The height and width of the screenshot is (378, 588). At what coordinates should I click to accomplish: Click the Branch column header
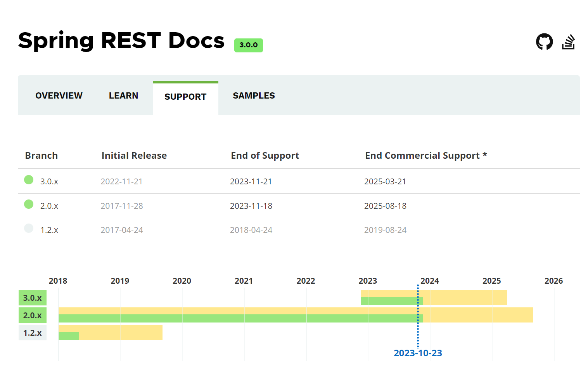(42, 156)
